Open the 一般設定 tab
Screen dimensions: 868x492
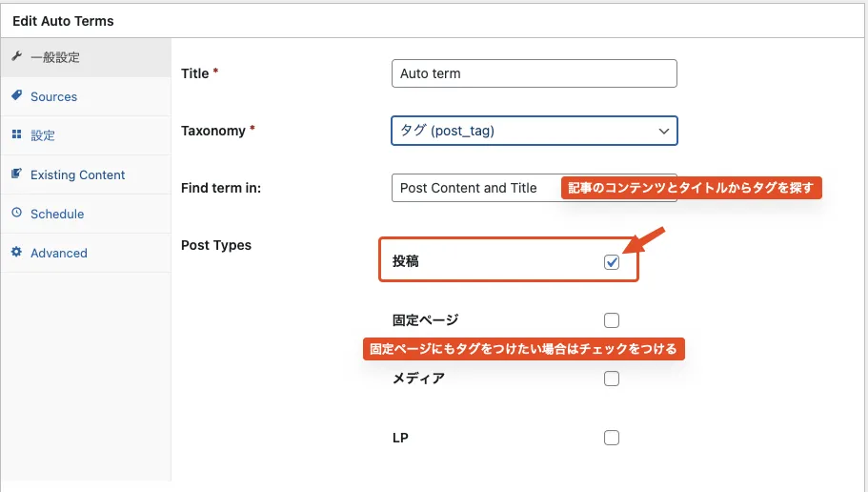pyautogui.click(x=86, y=57)
